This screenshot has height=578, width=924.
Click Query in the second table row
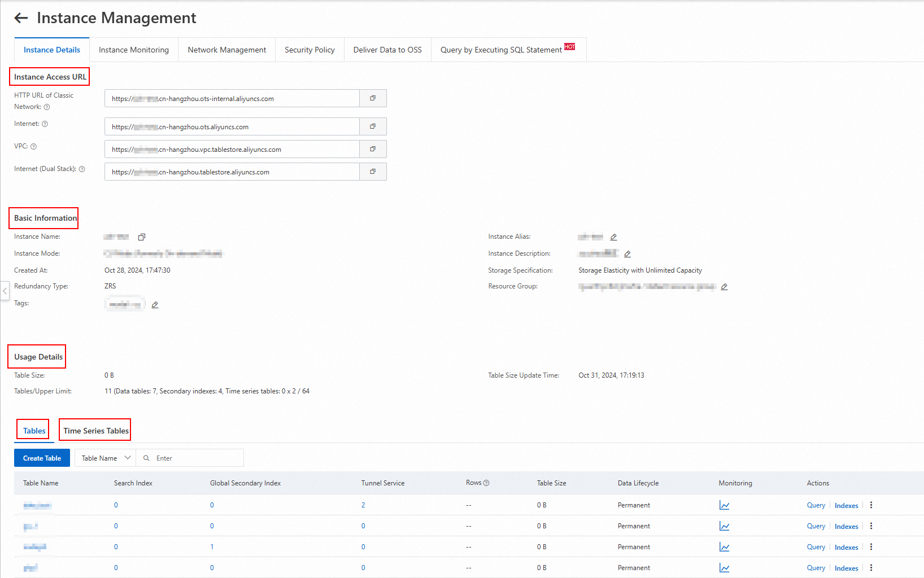(x=816, y=526)
